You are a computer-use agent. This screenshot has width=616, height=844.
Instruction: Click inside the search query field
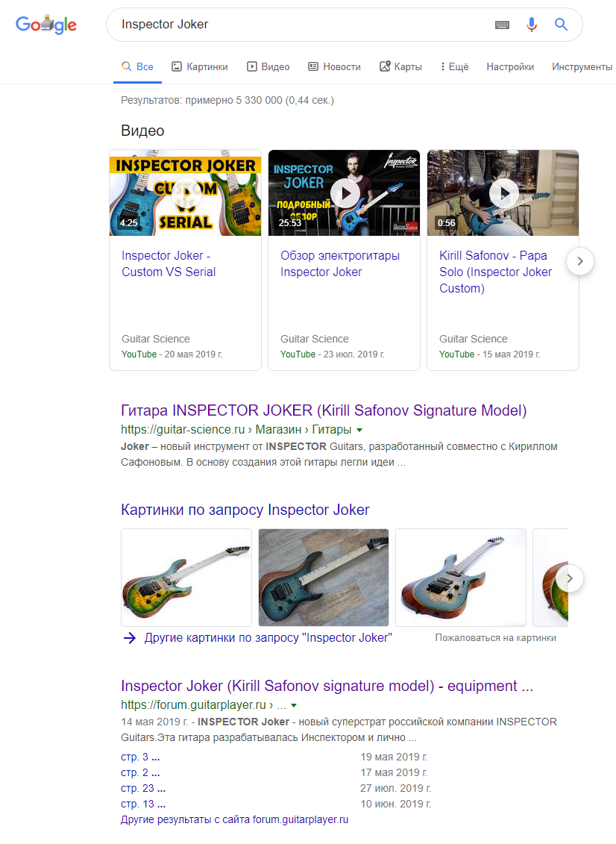(301, 25)
